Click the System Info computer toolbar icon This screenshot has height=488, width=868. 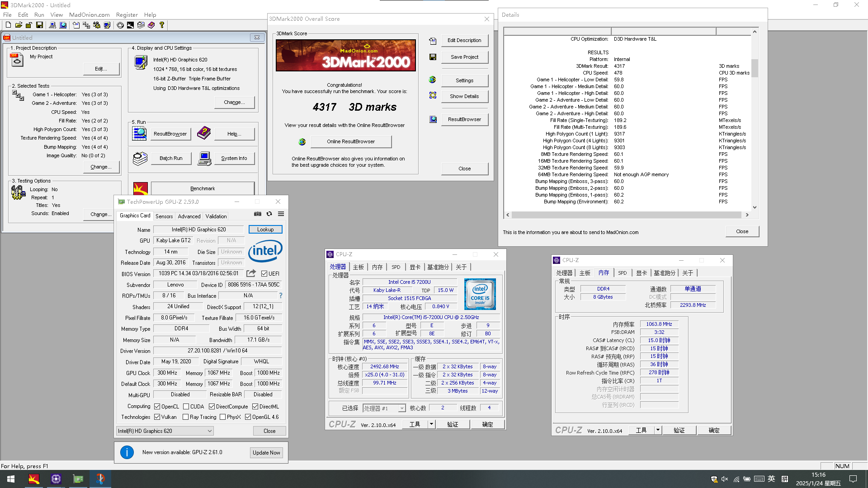click(x=52, y=25)
